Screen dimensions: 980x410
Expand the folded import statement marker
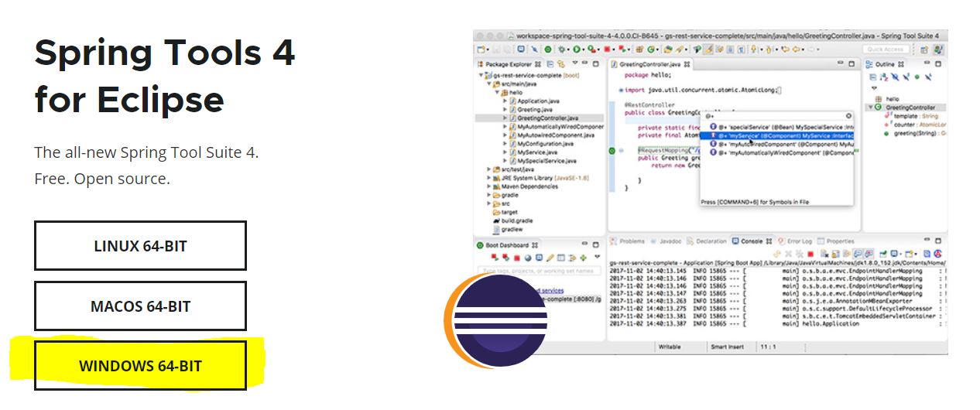coord(621,91)
